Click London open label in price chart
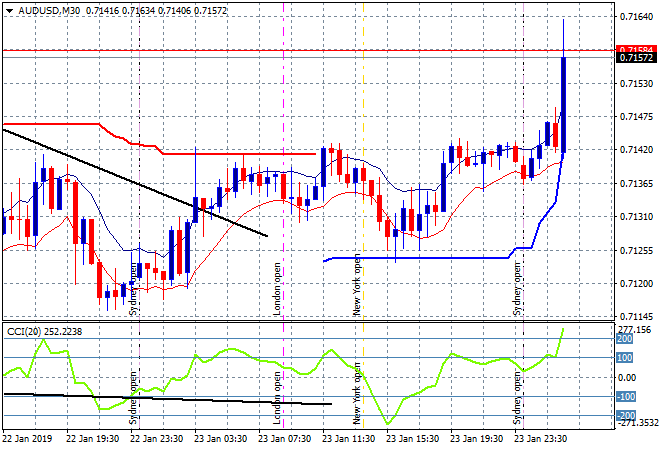Image resolution: width=660 pixels, height=450 pixels. point(278,289)
